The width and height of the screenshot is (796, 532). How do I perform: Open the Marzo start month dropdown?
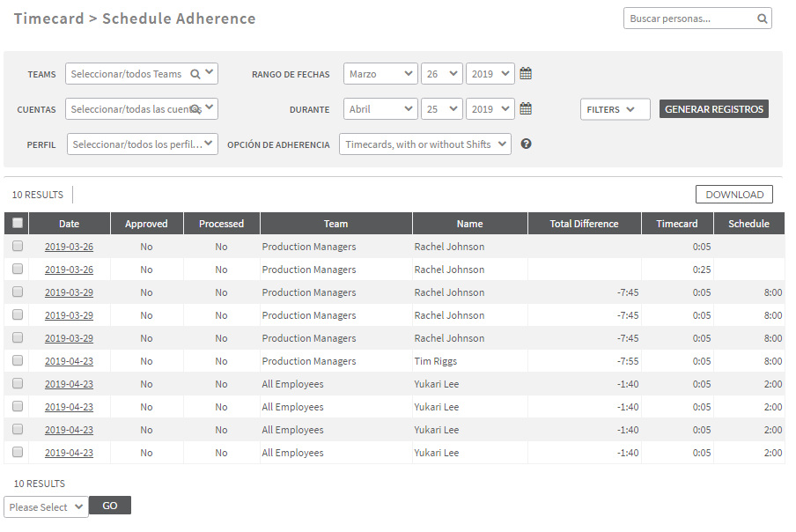tap(380, 74)
